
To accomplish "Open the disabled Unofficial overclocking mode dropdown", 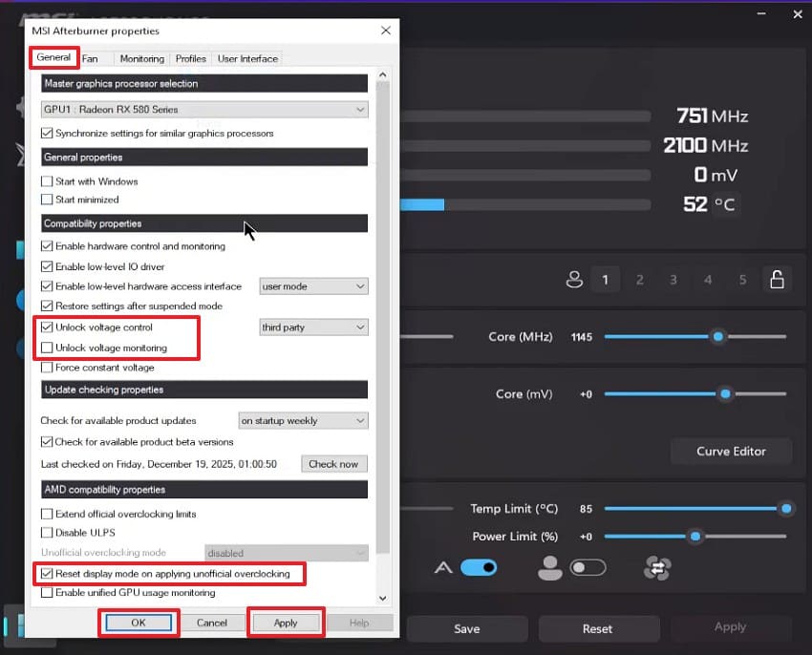I will [x=287, y=553].
